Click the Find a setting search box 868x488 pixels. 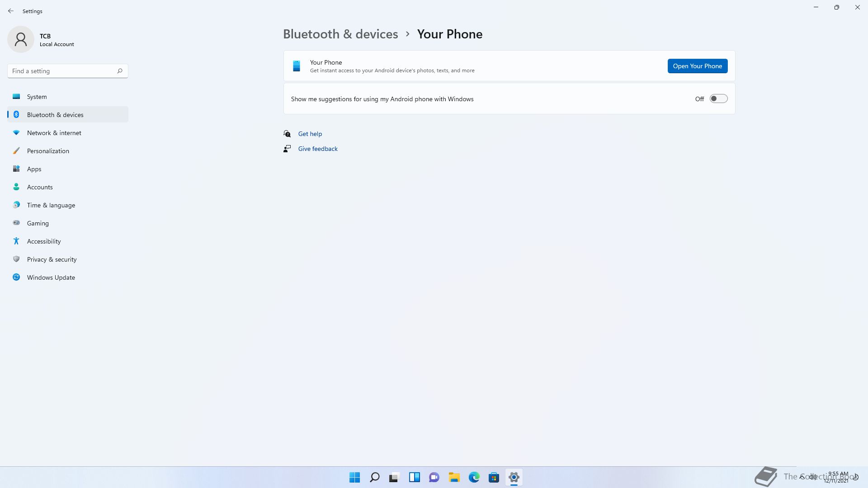(68, 71)
